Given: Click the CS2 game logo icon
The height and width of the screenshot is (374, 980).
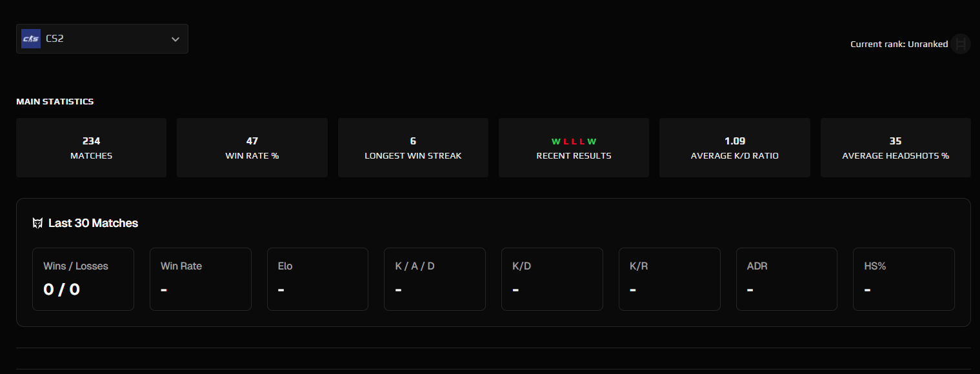Looking at the screenshot, I should click(30, 39).
